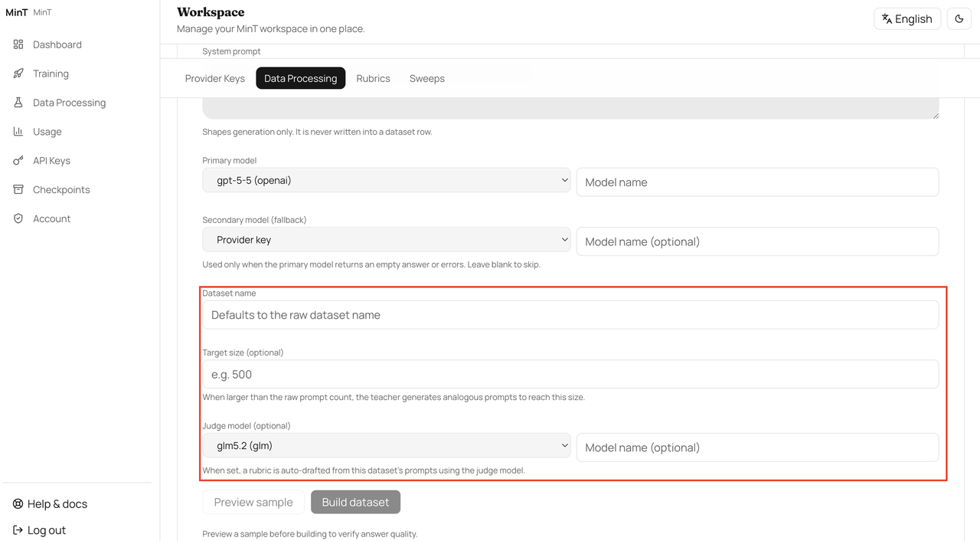Screen dimensions: 980x541
Task: Expand the Primary model gpt-5-5 dropdown
Action: pos(387,181)
